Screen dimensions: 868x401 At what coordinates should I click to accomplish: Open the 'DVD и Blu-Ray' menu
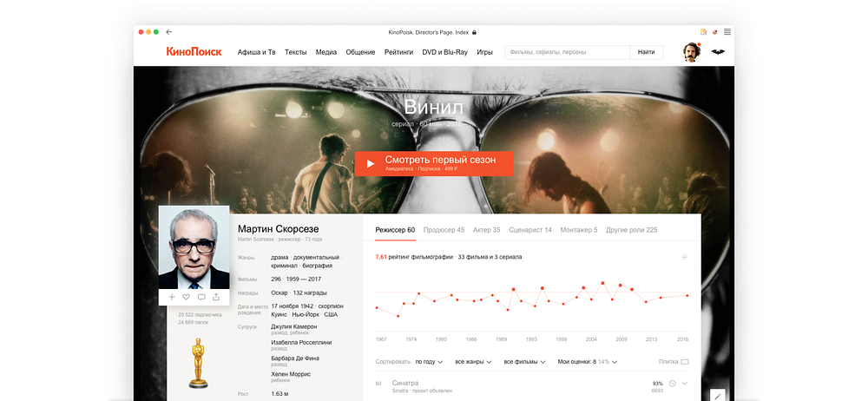click(445, 52)
